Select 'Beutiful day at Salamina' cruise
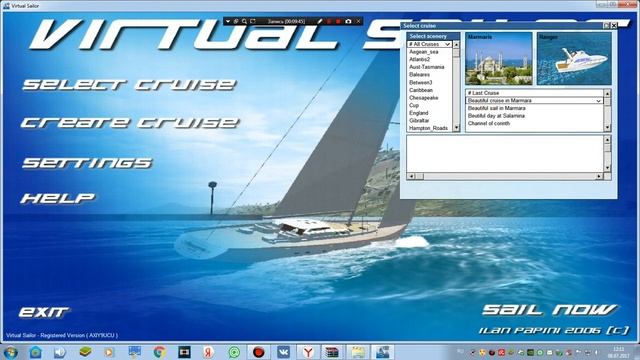The height and width of the screenshot is (360, 640). [534, 116]
